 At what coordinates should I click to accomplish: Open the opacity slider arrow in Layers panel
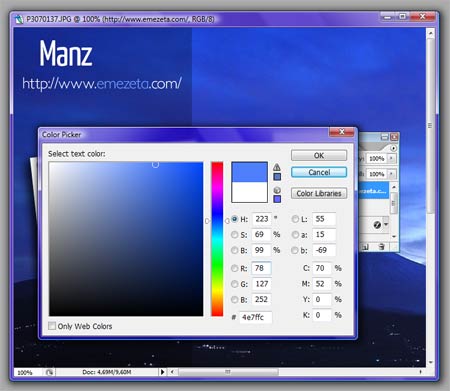[392, 158]
